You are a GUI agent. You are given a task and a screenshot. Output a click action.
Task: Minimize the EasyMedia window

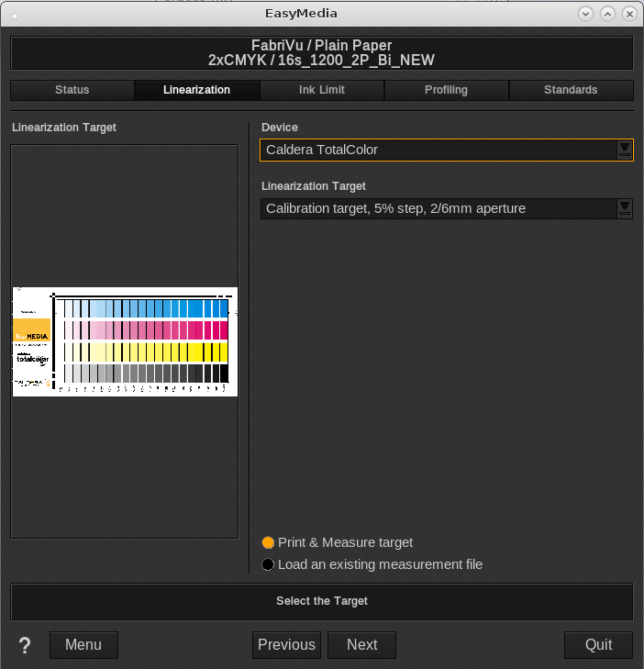click(585, 14)
